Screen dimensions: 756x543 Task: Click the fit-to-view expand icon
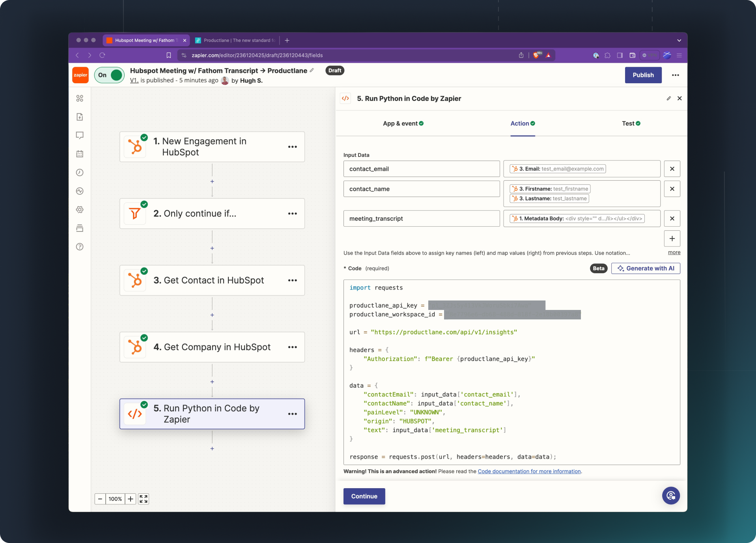pos(144,499)
